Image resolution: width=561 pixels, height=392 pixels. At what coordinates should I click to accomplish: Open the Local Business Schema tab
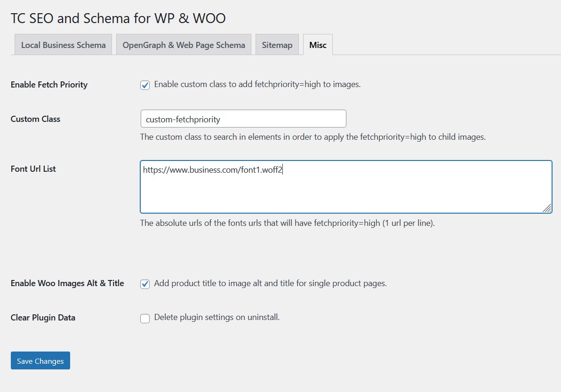click(63, 45)
